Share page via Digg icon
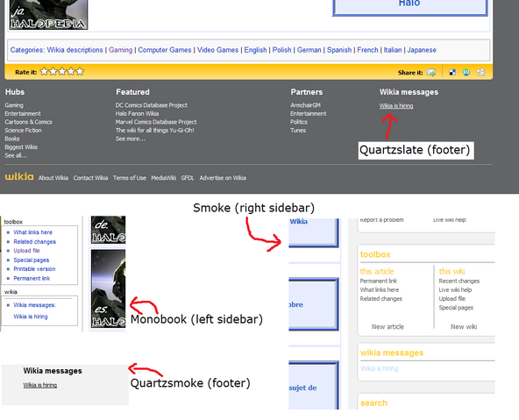 click(x=480, y=72)
